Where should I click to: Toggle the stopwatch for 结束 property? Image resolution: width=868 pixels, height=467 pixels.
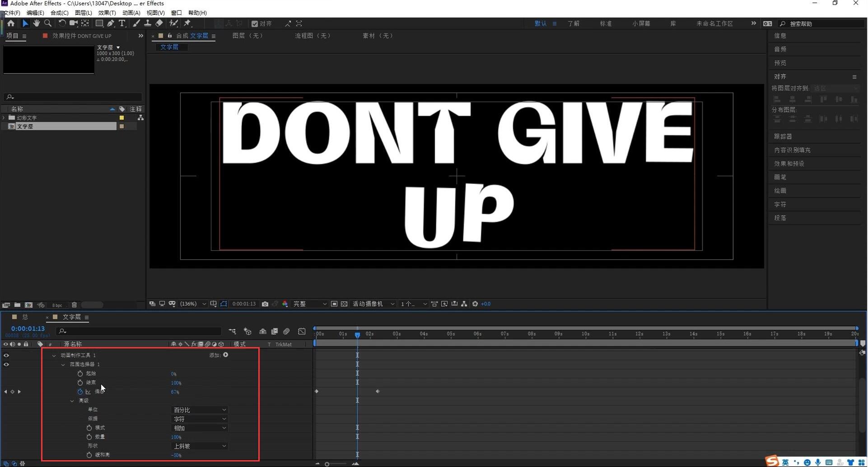pyautogui.click(x=80, y=383)
